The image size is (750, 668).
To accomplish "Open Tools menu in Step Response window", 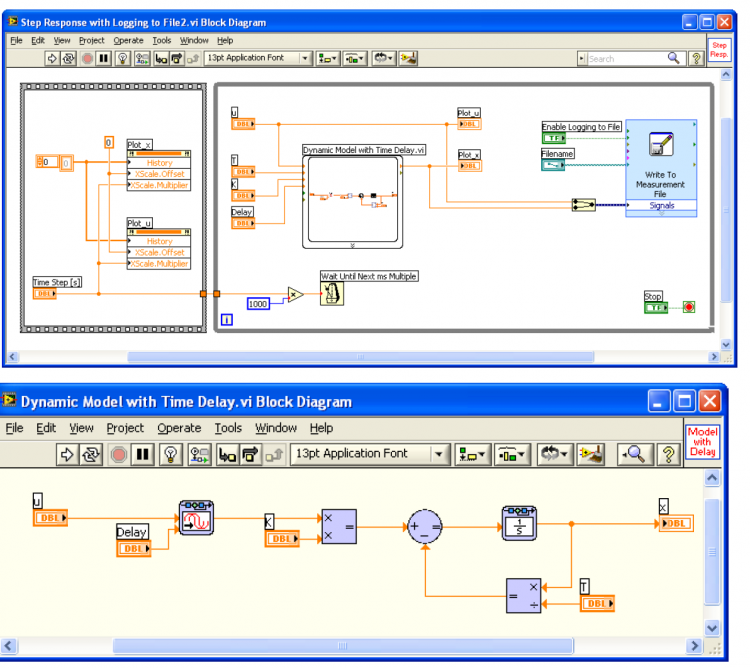I will point(162,40).
